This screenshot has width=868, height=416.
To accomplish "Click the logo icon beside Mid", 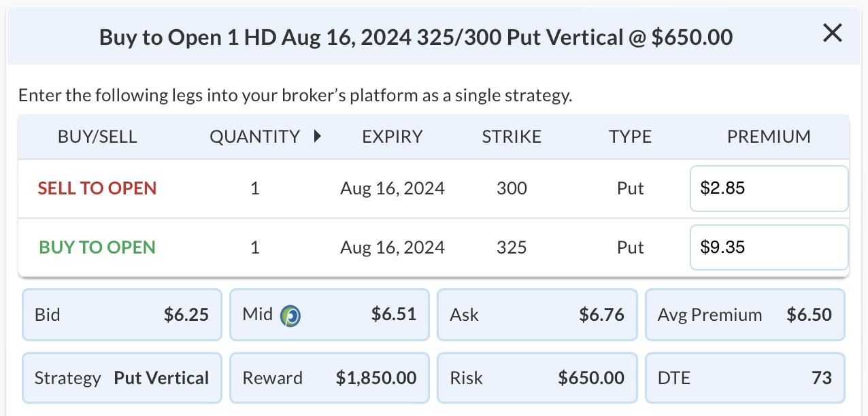I will tap(290, 315).
